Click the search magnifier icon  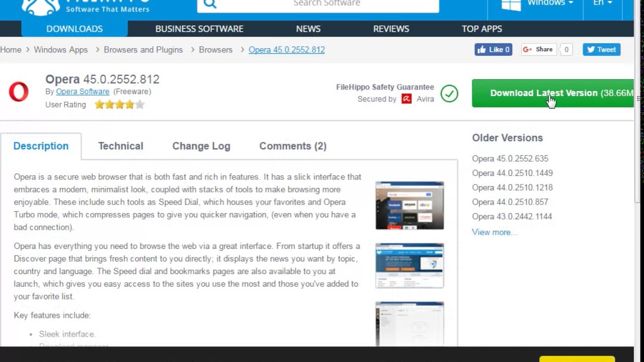pos(210,5)
